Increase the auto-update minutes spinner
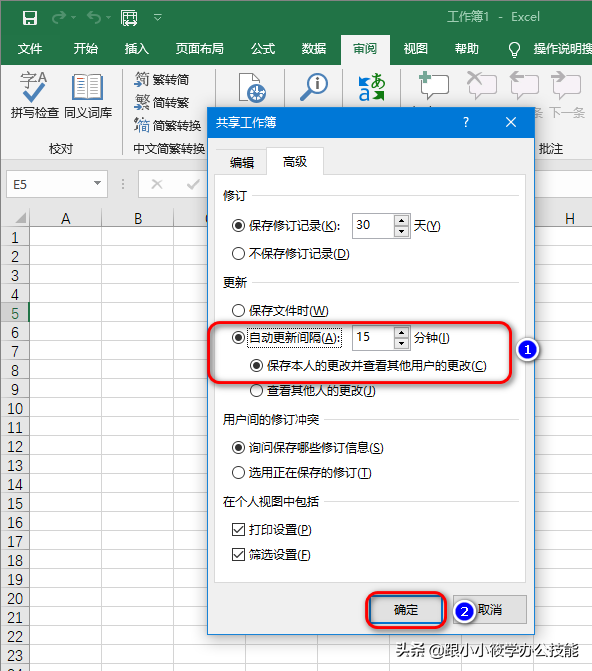 click(401, 333)
